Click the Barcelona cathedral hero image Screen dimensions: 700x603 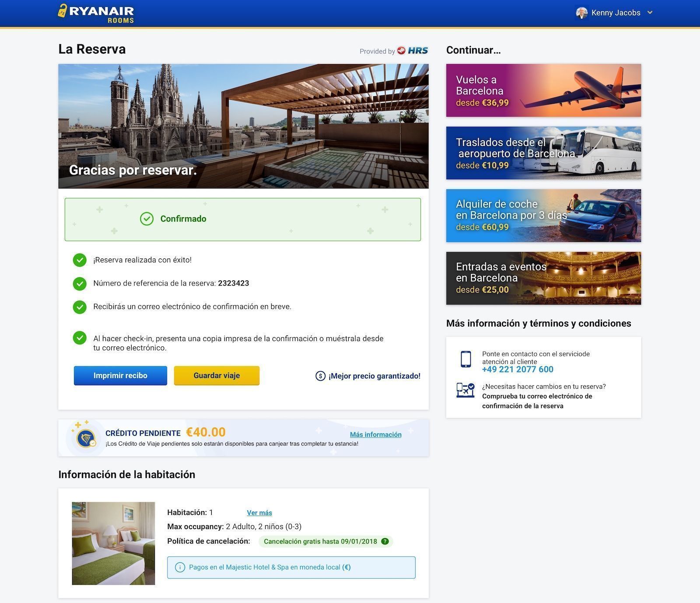pos(243,126)
